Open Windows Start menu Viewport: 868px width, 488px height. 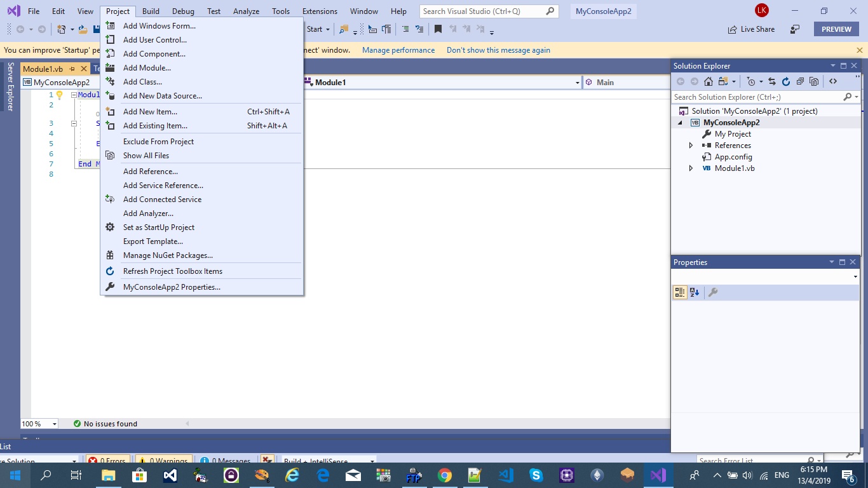point(15,475)
